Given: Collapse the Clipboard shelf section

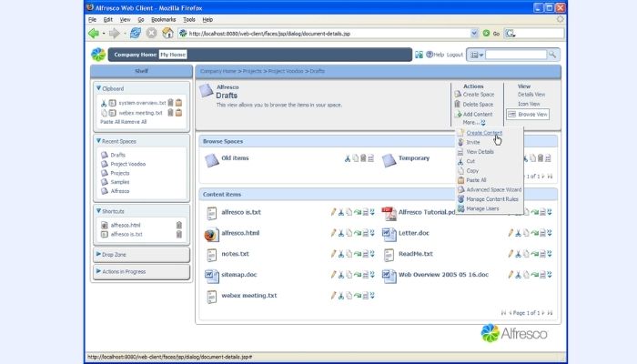Looking at the screenshot, I should 98,87.
